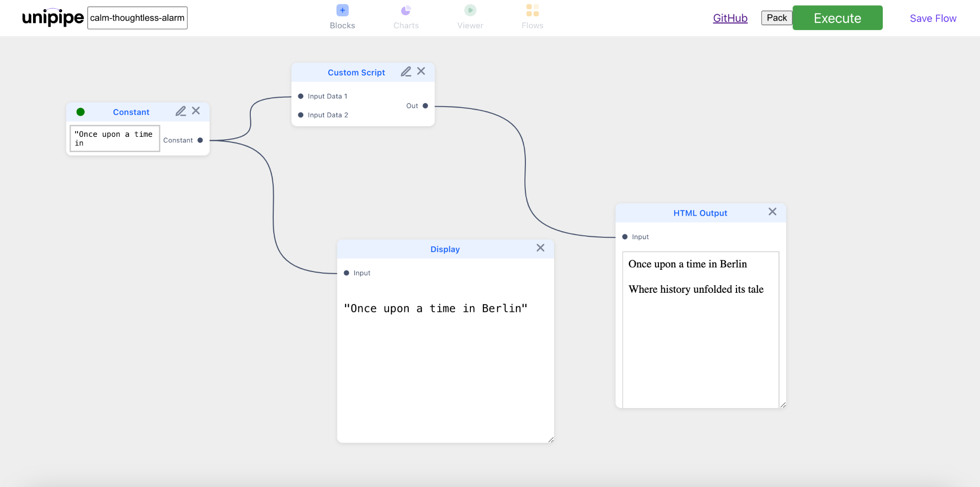980x487 pixels.
Task: Focus the flow name text field
Action: point(137,18)
